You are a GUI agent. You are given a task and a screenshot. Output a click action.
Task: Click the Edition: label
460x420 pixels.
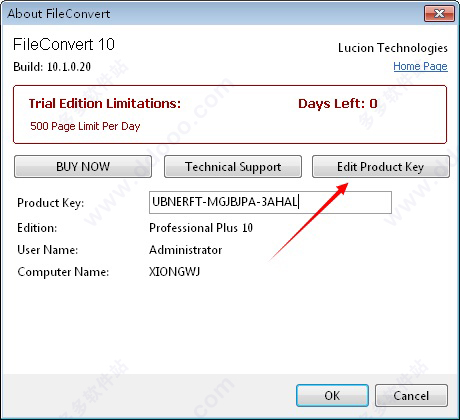(x=37, y=228)
